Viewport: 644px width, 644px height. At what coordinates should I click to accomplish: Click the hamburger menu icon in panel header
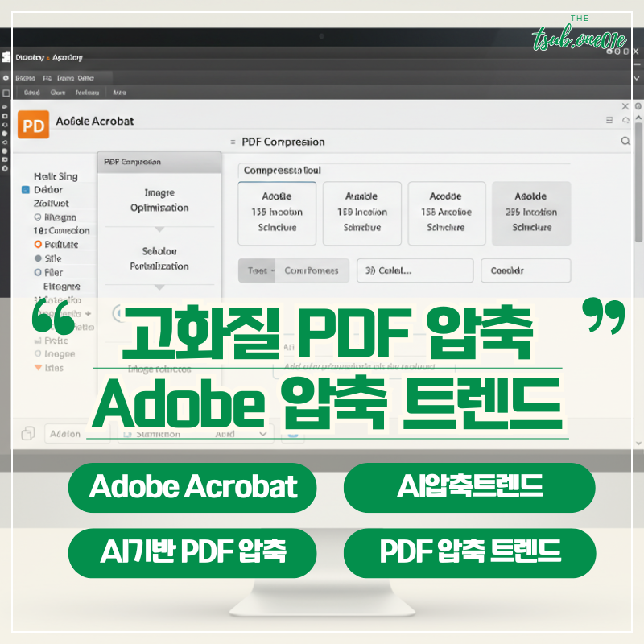point(609,121)
